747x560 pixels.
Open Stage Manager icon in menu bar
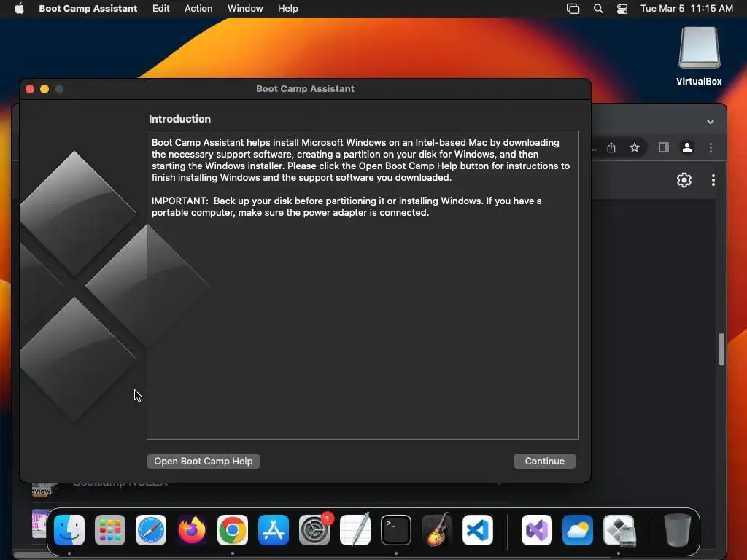[x=573, y=9]
